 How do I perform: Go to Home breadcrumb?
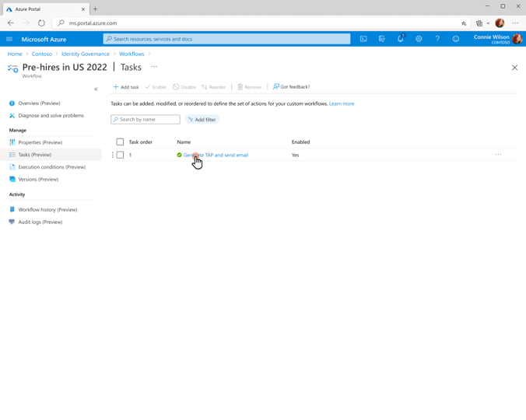[x=15, y=54]
